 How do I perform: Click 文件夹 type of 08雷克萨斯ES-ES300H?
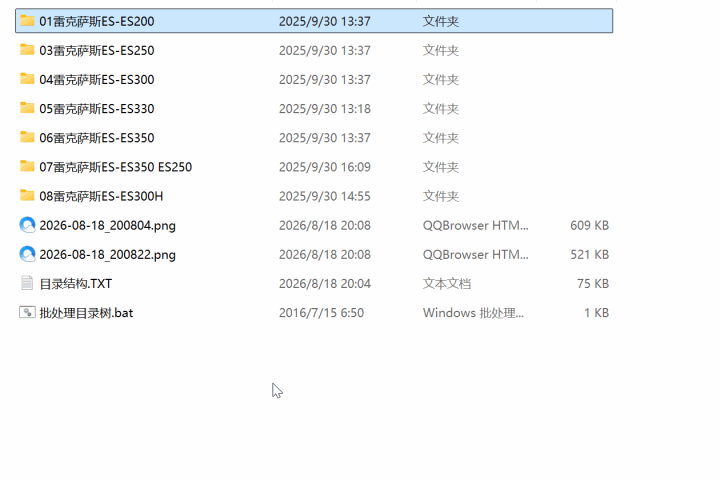(441, 196)
